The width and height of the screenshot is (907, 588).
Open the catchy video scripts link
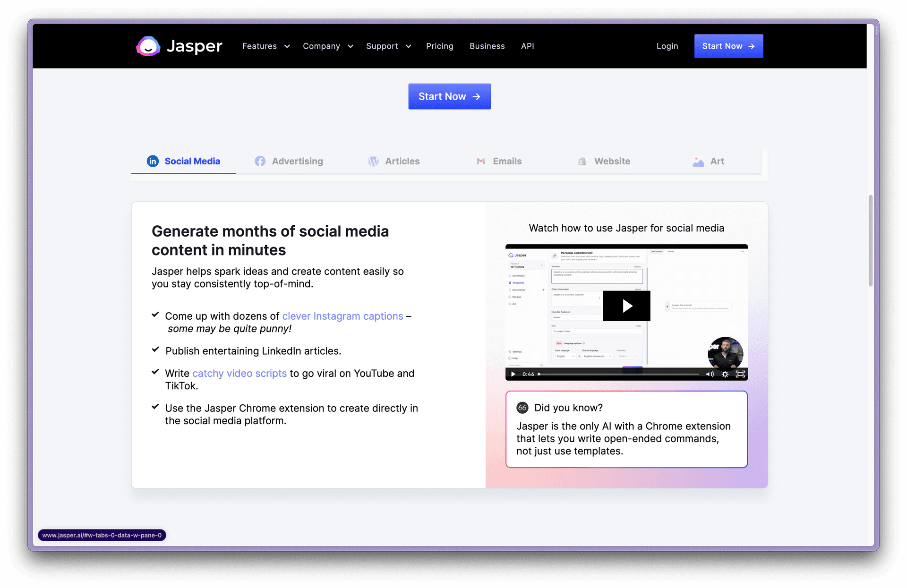pos(239,374)
